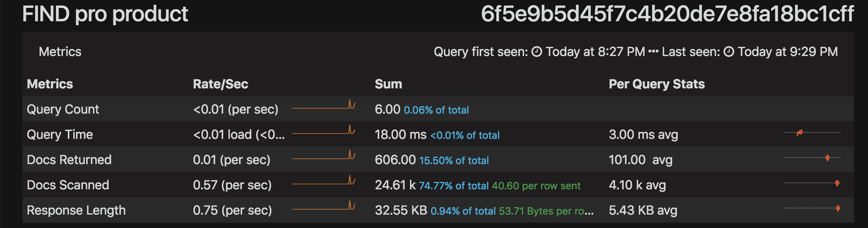Click the Docs Scanned rate sparkline
Image resolution: width=868 pixels, height=228 pixels.
click(x=324, y=181)
